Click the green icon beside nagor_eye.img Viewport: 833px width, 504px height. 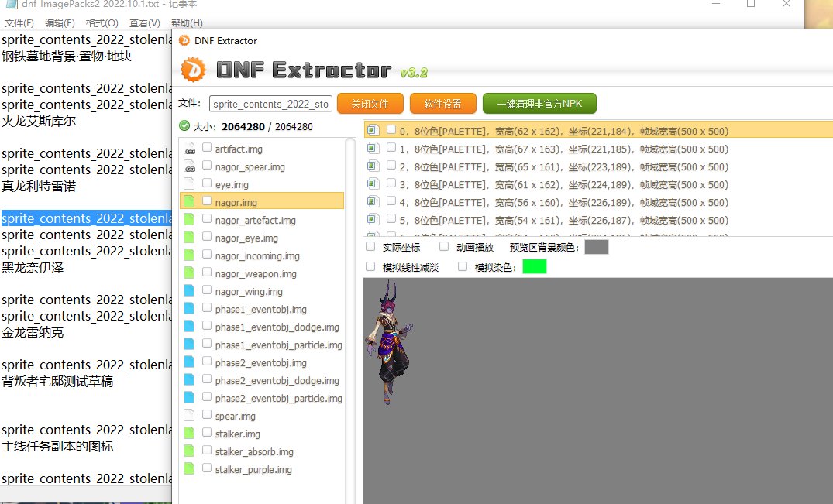click(189, 238)
